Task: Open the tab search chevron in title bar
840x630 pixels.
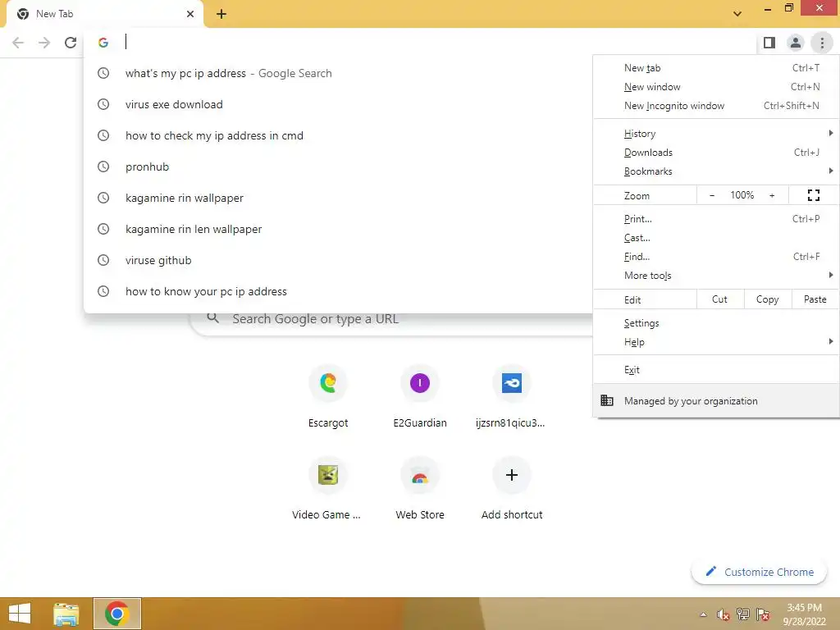Action: [x=737, y=13]
